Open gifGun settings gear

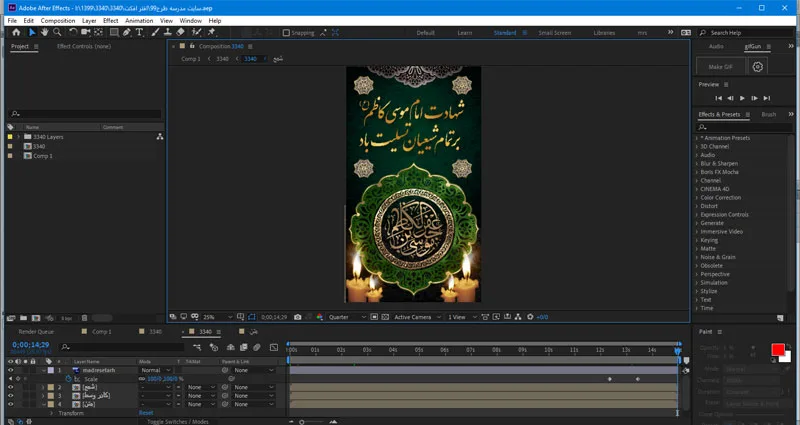758,67
